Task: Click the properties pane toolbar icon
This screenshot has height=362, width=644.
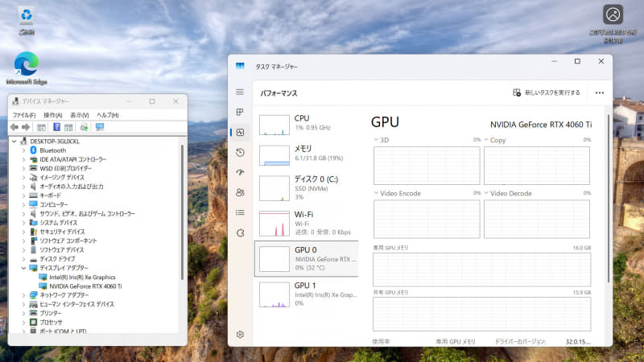Action: (68, 127)
